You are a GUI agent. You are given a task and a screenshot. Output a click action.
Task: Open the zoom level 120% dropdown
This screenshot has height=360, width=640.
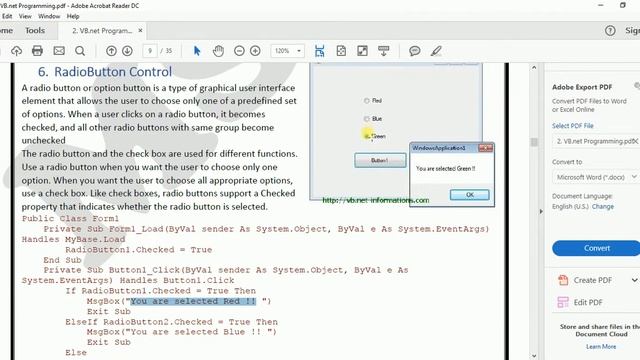[x=299, y=51]
